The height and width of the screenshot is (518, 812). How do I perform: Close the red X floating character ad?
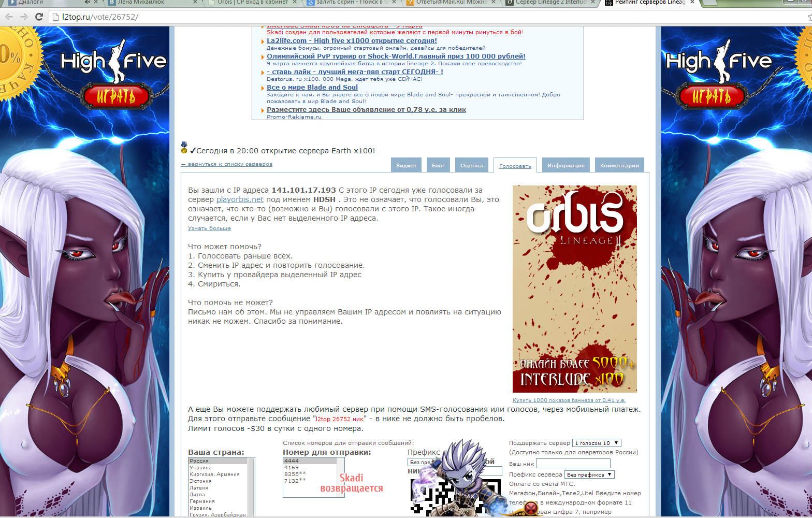point(530,508)
